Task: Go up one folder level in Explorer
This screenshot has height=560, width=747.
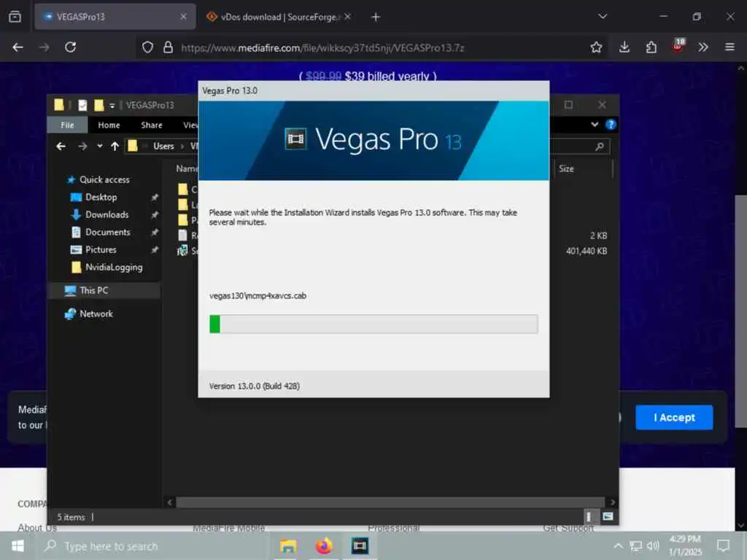Action: pyautogui.click(x=115, y=146)
